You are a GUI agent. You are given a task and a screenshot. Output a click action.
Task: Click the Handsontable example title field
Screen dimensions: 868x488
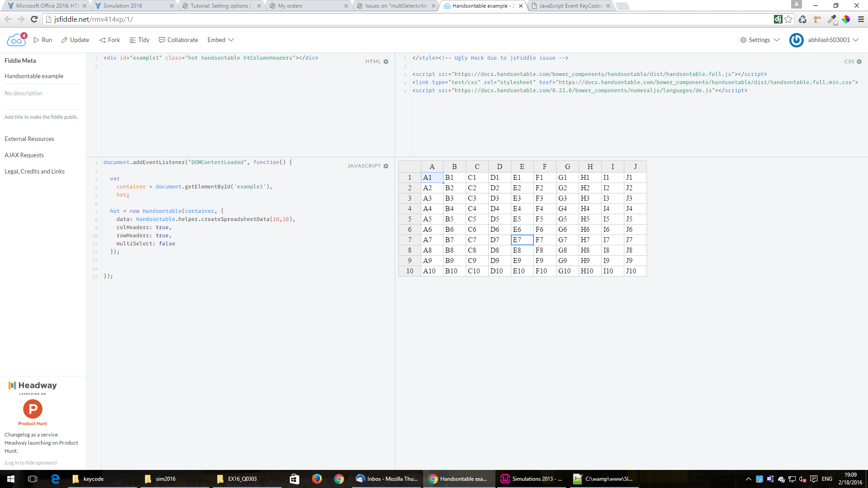coord(42,76)
